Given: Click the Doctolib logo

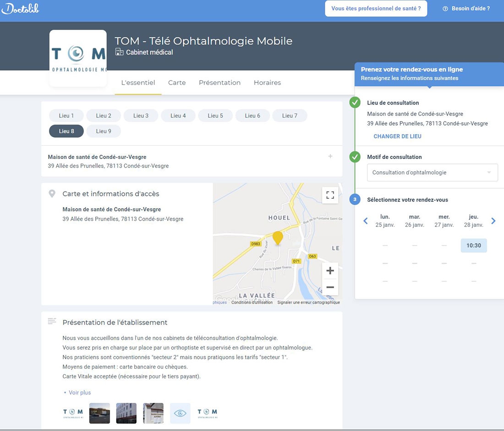Looking at the screenshot, I should [20, 9].
